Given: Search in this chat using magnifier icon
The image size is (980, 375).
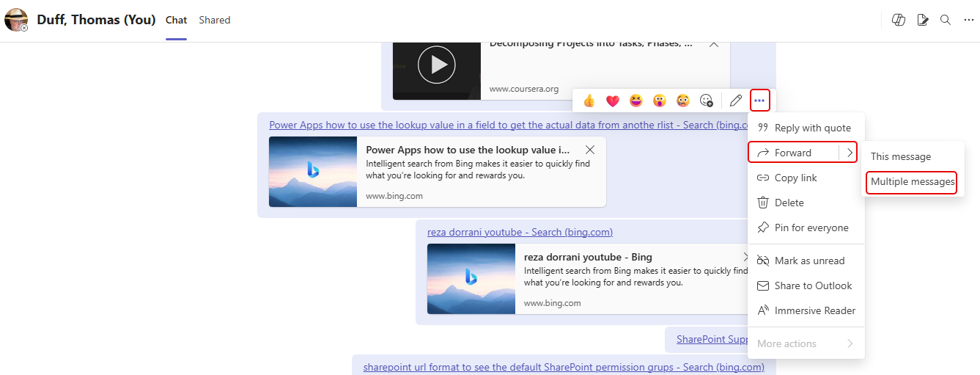Looking at the screenshot, I should [x=946, y=20].
